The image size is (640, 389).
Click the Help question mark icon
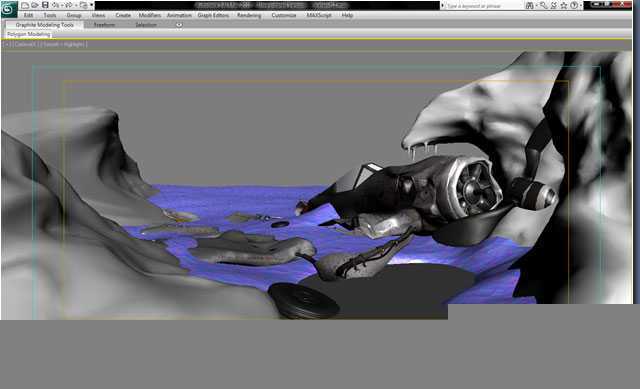coord(574,5)
